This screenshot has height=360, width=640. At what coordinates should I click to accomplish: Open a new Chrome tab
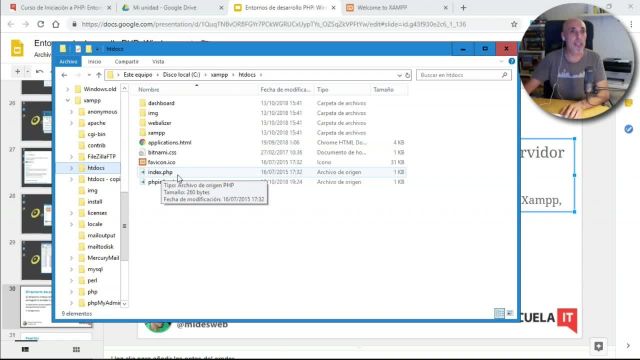(x=463, y=7)
